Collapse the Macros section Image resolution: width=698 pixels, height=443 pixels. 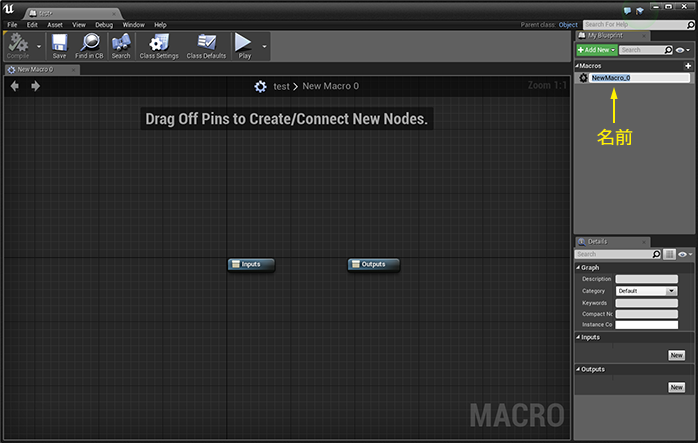click(x=577, y=66)
